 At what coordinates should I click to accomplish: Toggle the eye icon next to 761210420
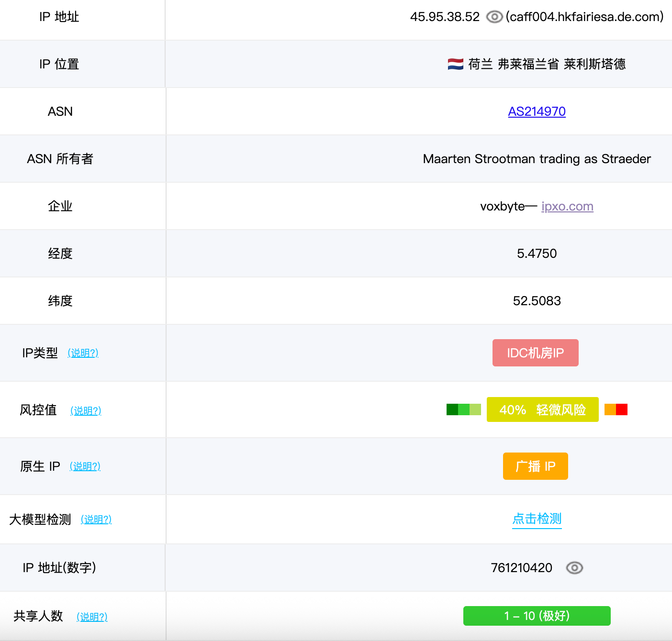point(574,568)
